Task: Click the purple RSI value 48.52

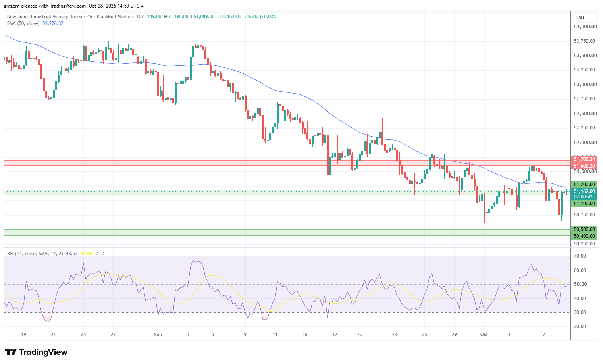Action: tap(71, 253)
